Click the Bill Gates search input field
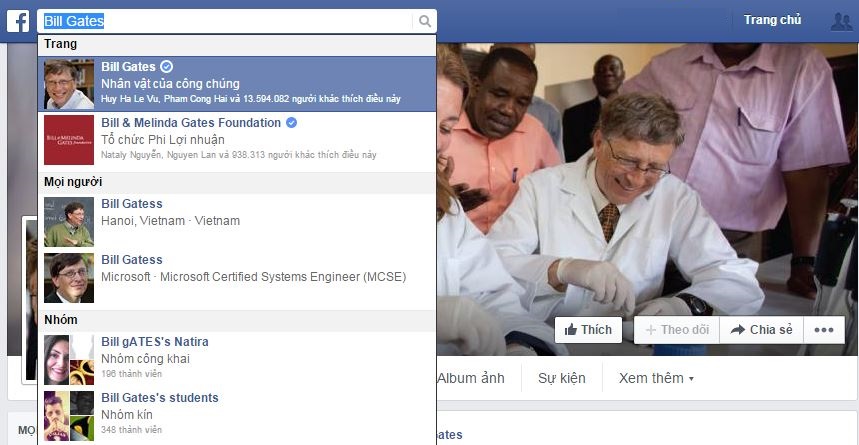Screen dimensions: 859x445 pos(225,21)
